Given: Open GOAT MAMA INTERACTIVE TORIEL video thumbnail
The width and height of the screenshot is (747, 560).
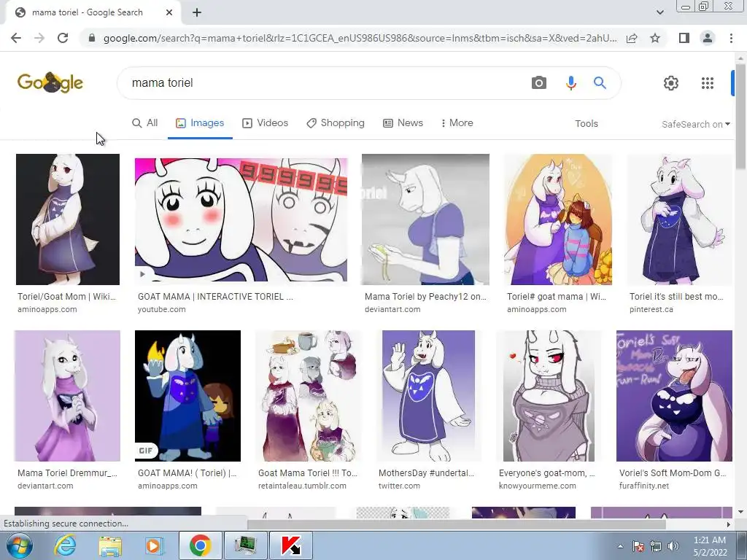Looking at the screenshot, I should pyautogui.click(x=241, y=219).
